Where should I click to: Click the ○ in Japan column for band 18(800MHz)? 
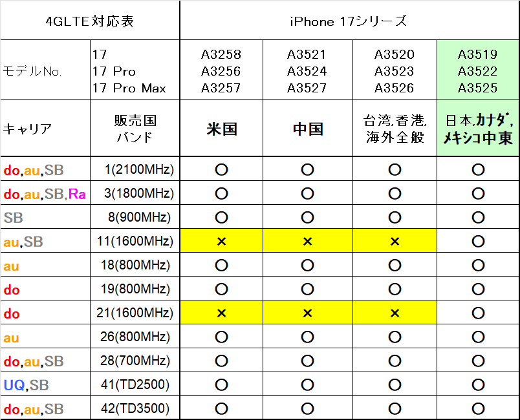tap(478, 265)
